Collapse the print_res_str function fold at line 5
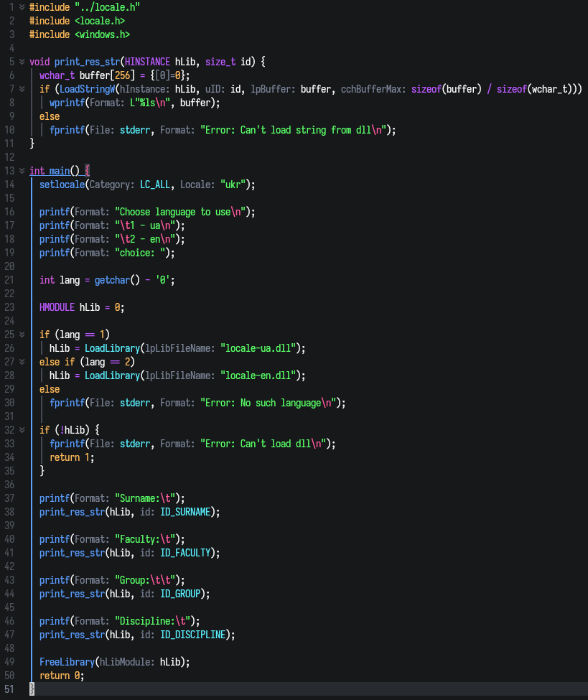 click(x=22, y=62)
